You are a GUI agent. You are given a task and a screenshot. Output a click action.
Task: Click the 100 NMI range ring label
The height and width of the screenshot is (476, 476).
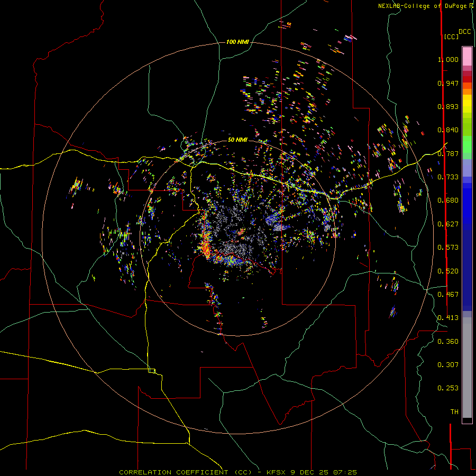[x=237, y=42]
